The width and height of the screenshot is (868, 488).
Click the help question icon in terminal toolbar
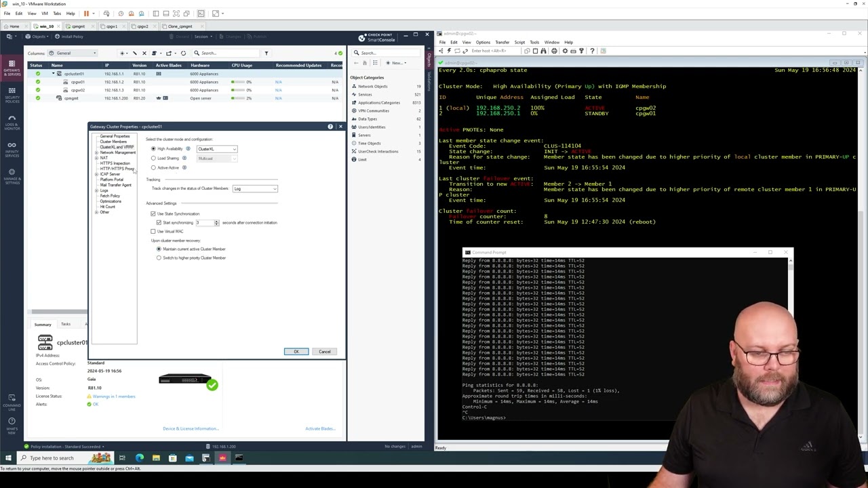tap(592, 51)
